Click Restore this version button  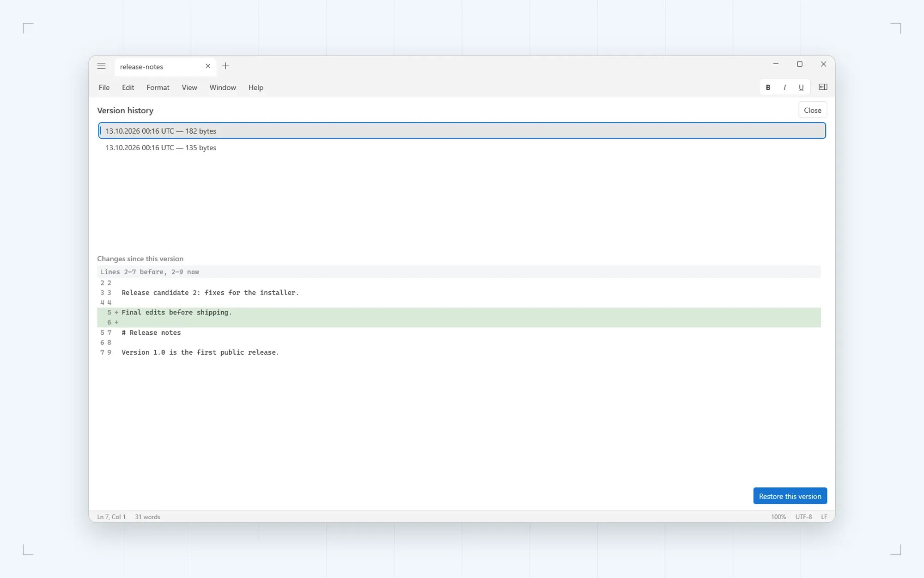(x=790, y=496)
